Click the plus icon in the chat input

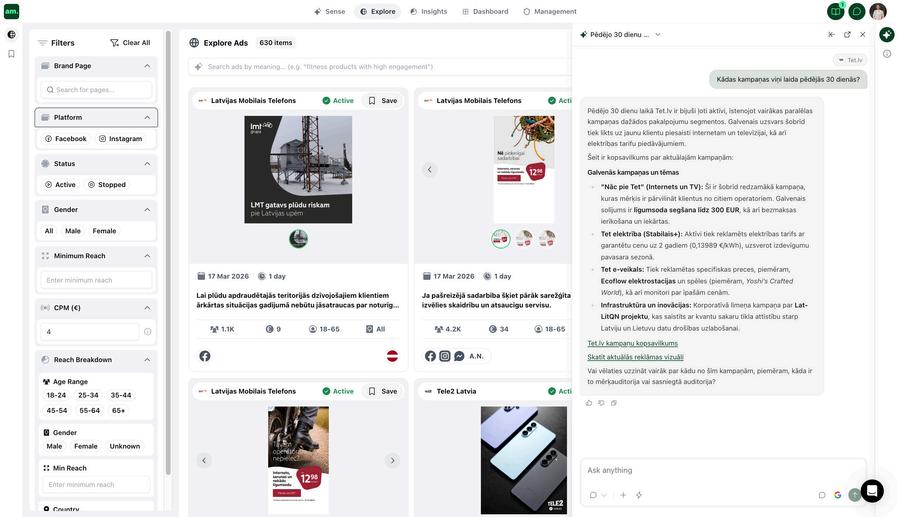(x=623, y=495)
